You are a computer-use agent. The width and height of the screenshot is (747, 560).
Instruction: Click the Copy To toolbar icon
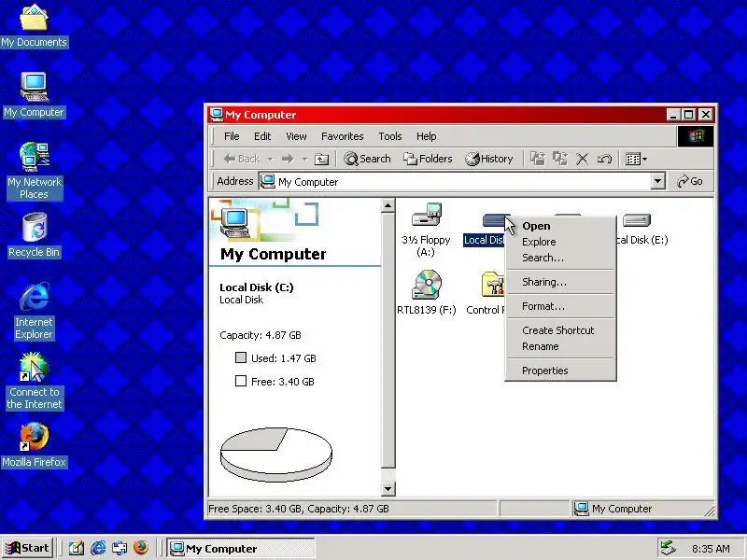click(x=559, y=159)
